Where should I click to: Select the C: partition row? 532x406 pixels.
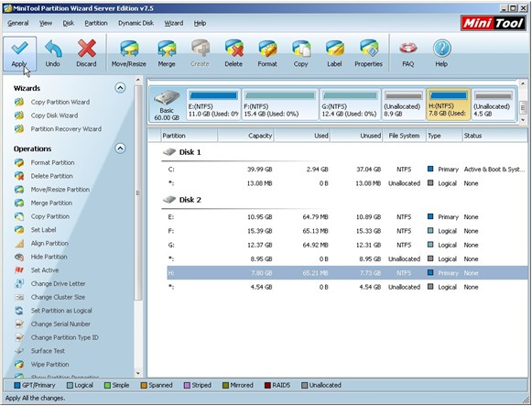point(347,169)
